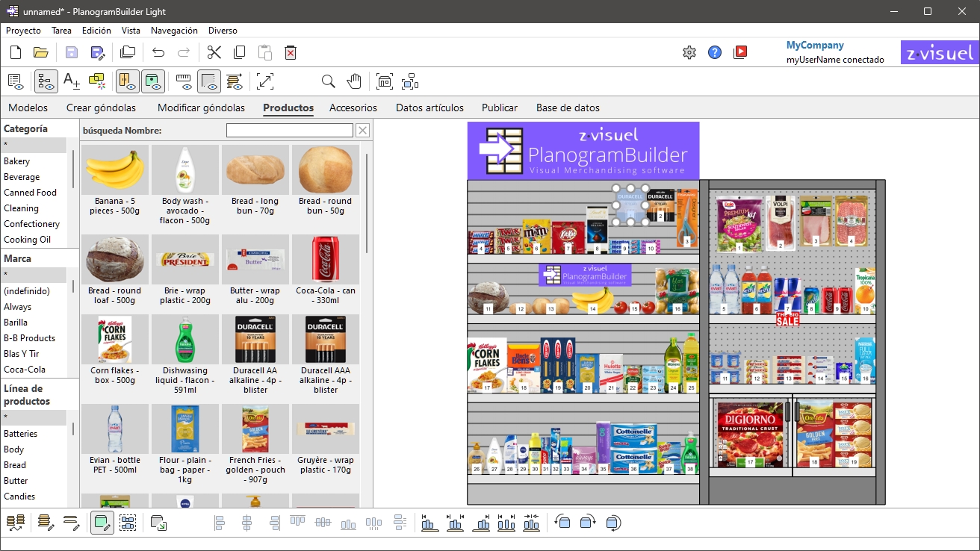Viewport: 980px width, 551px height.
Task: Switch to the Base de datos tab
Action: point(568,108)
